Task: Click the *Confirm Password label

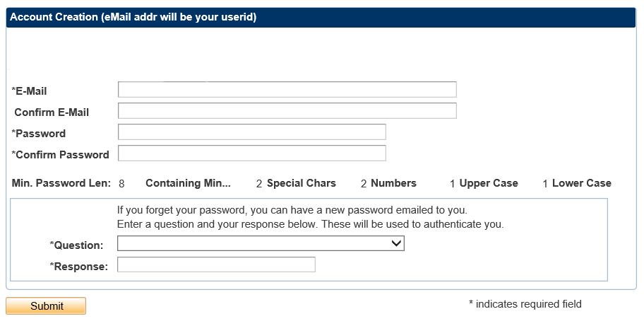Action: pos(61,155)
